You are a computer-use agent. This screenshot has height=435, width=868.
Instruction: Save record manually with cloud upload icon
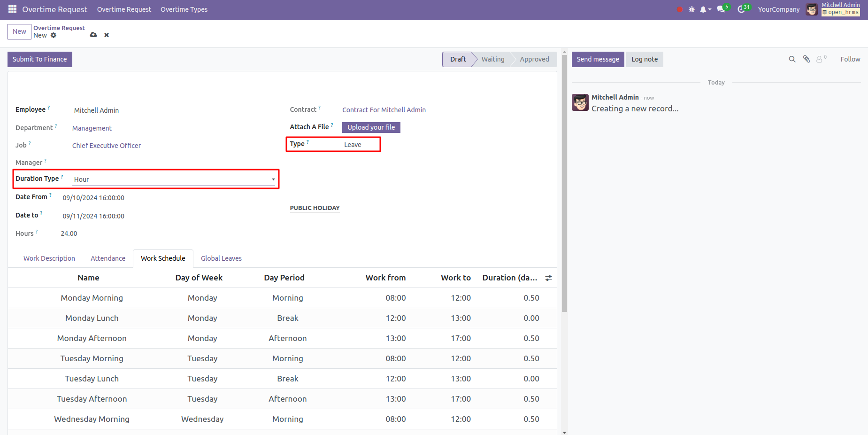(x=93, y=35)
